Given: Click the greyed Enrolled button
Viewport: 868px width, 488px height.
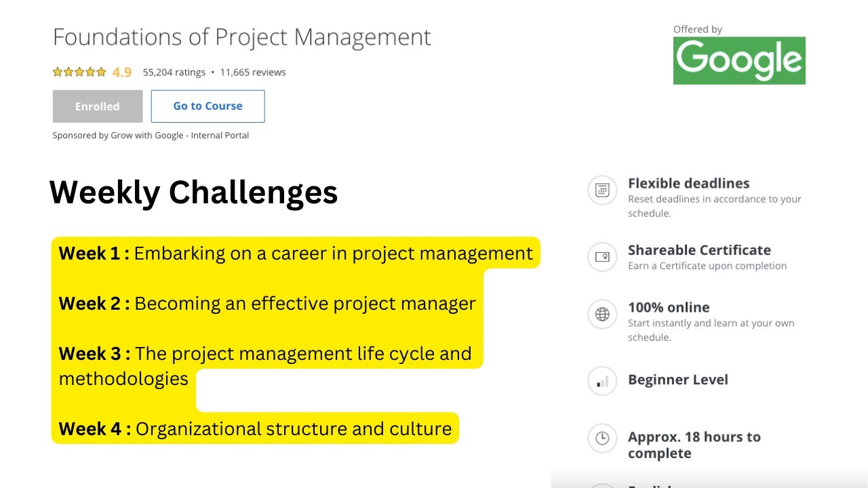Looking at the screenshot, I should [x=98, y=106].
